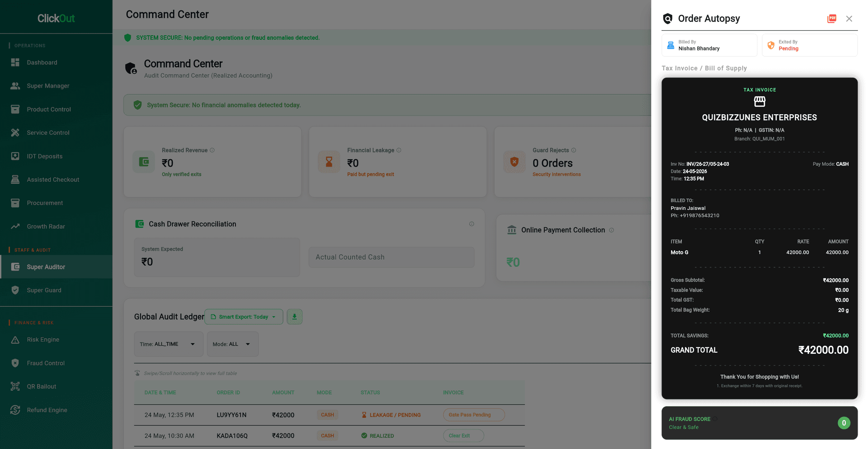The image size is (868, 449).
Task: Click the Guard Rejects shield icon
Action: (514, 162)
